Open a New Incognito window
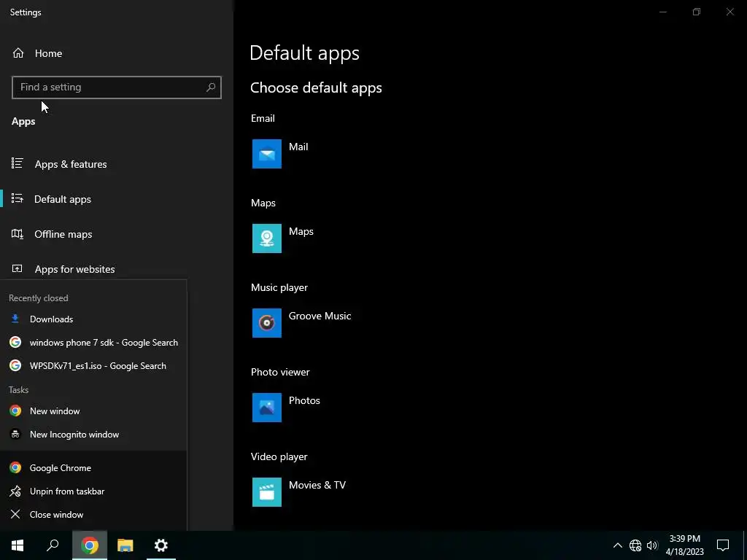 (x=93, y=435)
